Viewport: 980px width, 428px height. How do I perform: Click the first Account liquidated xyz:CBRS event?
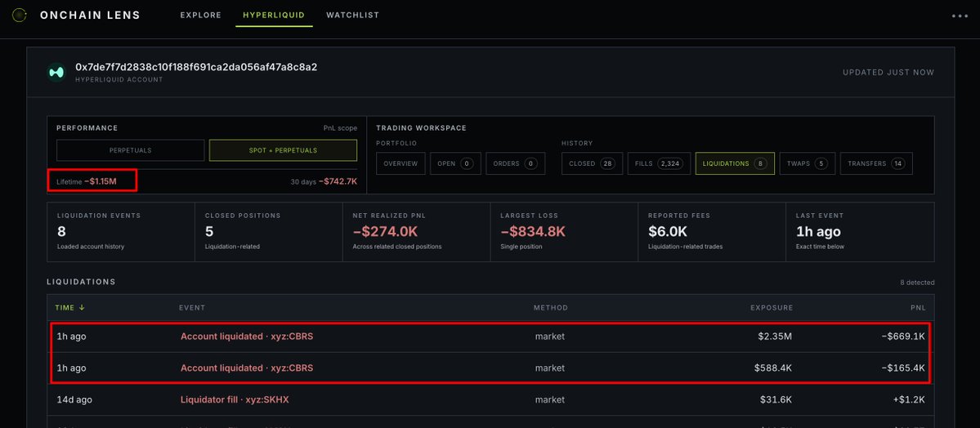(247, 337)
